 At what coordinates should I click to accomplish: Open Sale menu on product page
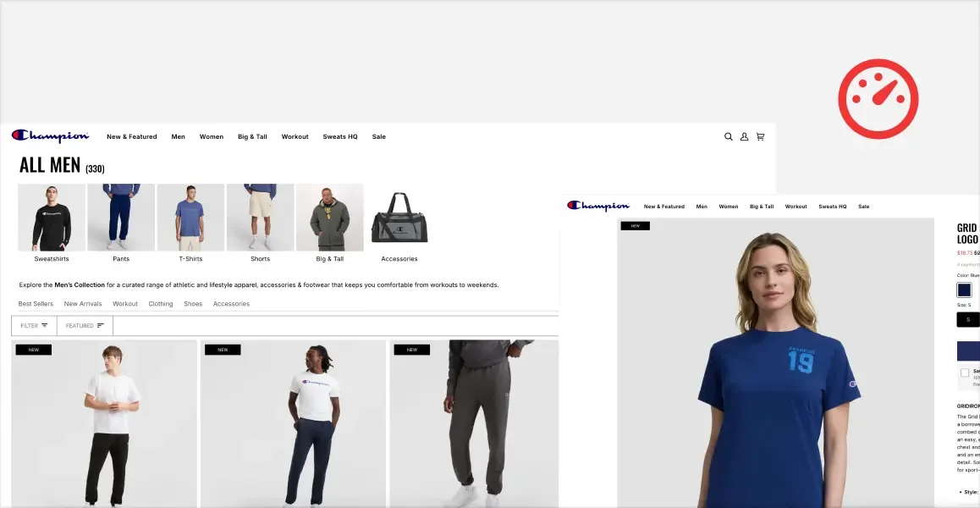(864, 207)
